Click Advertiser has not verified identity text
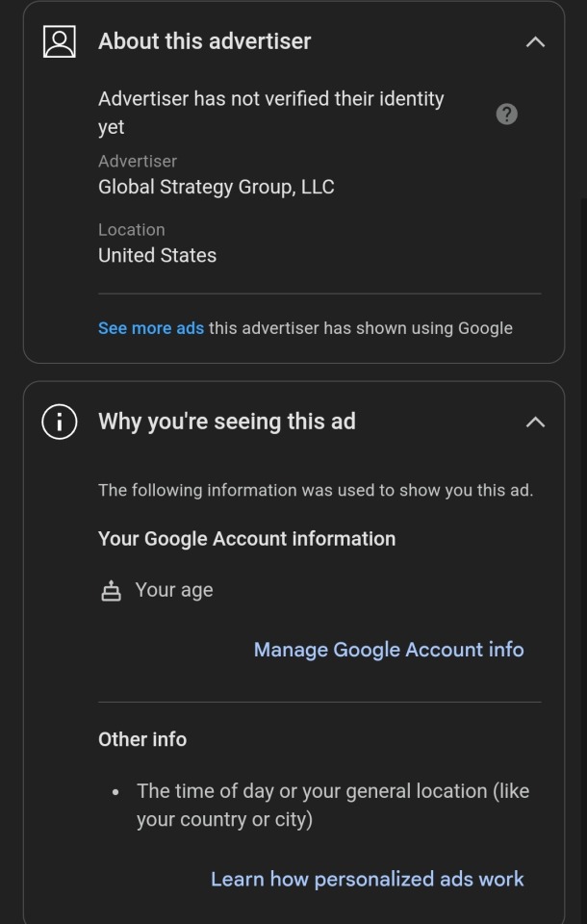Viewport: 587px width, 924px height. point(271,113)
